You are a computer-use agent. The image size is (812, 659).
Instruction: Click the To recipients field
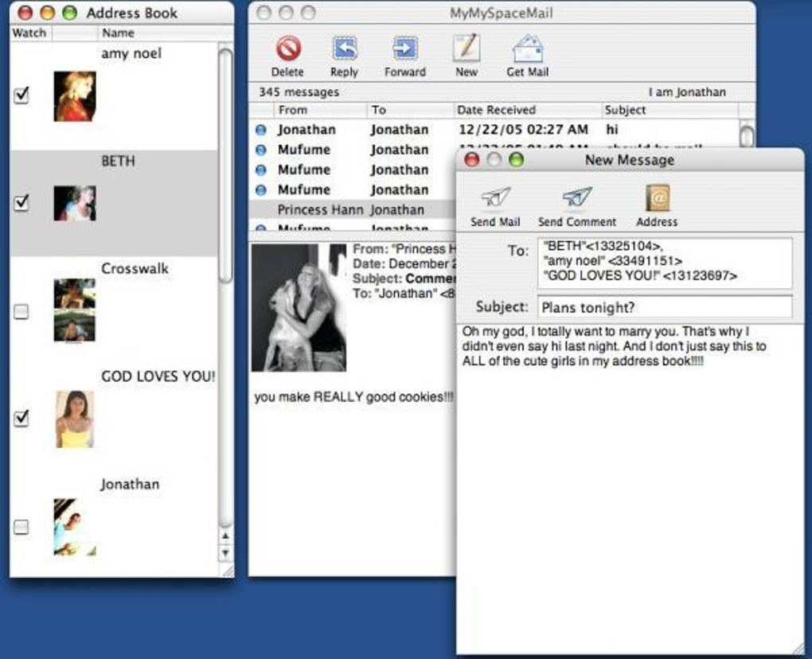[x=665, y=263]
